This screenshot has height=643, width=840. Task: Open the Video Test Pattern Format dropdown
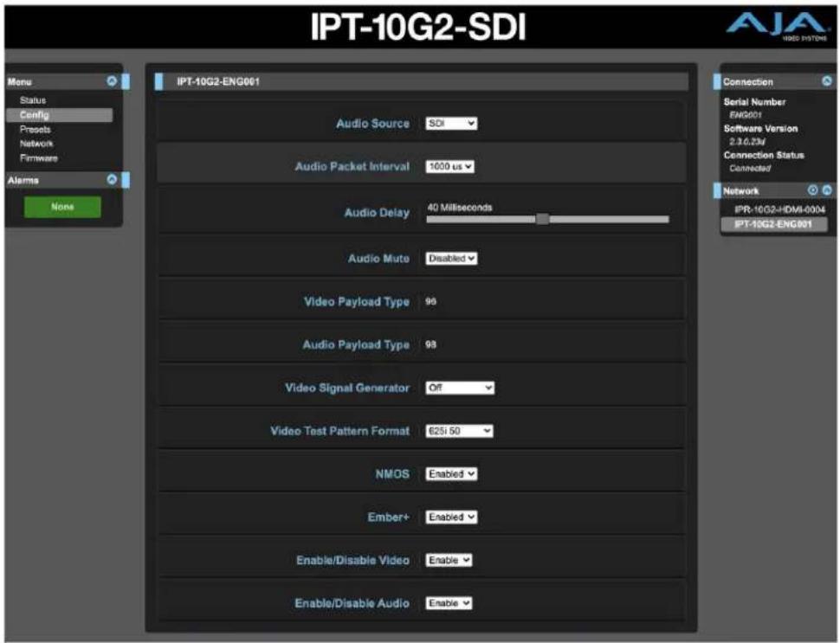click(459, 431)
